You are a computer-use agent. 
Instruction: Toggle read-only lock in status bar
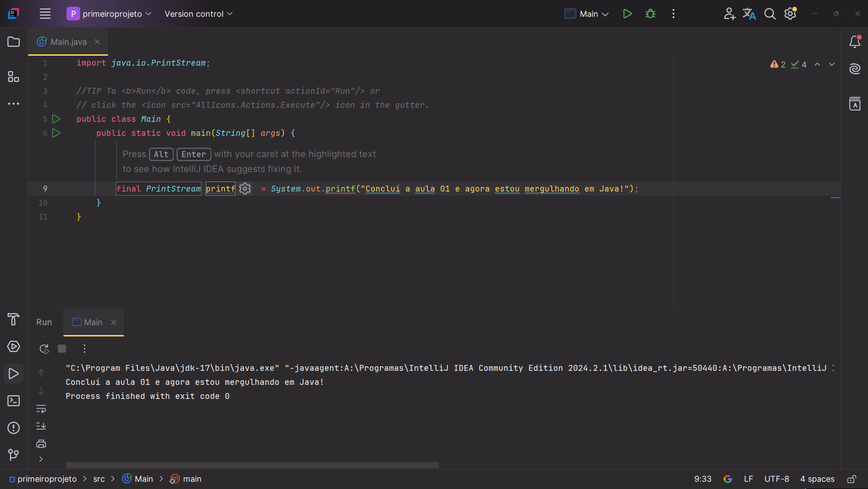click(851, 479)
